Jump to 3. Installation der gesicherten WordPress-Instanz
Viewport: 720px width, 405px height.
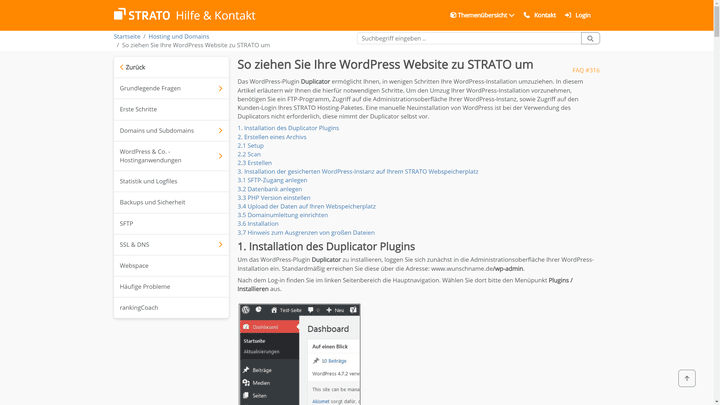click(x=358, y=171)
